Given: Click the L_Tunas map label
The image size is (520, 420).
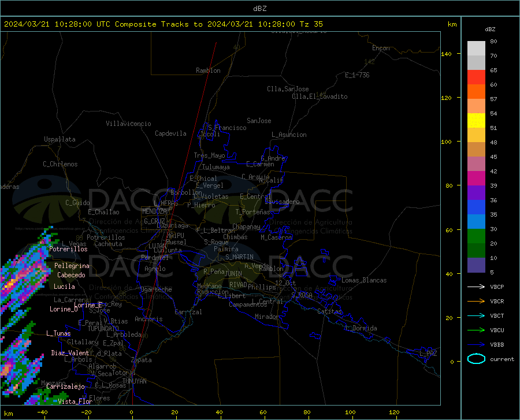Looking at the screenshot, I should click(x=58, y=333).
